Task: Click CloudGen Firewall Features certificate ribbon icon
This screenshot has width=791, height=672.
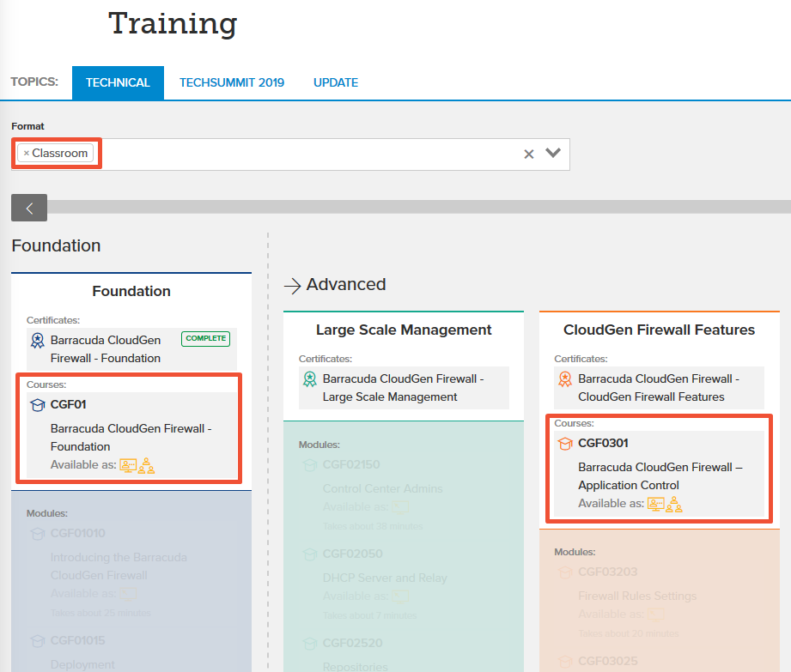Action: [565, 379]
